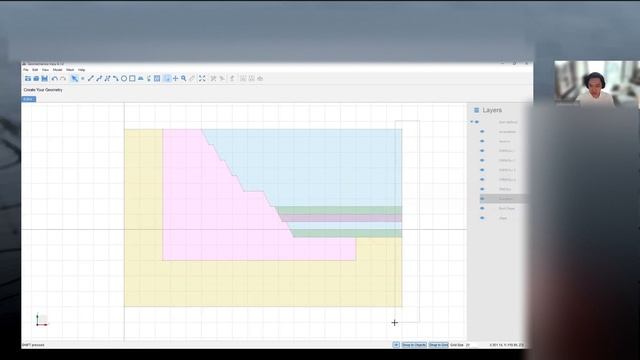The height and width of the screenshot is (360, 640).
Task: Open the Mesh menu
Action: pos(70,70)
